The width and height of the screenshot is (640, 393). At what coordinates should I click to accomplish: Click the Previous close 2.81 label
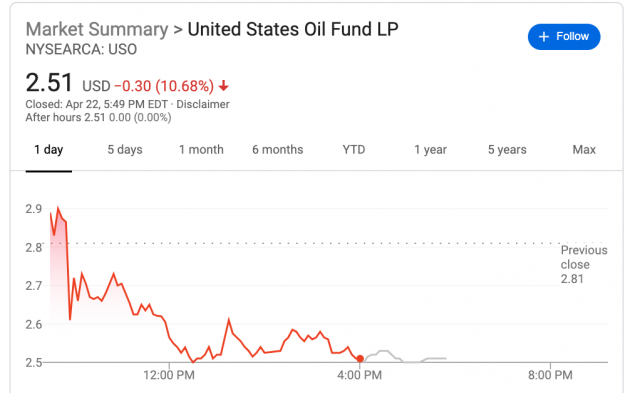[584, 264]
